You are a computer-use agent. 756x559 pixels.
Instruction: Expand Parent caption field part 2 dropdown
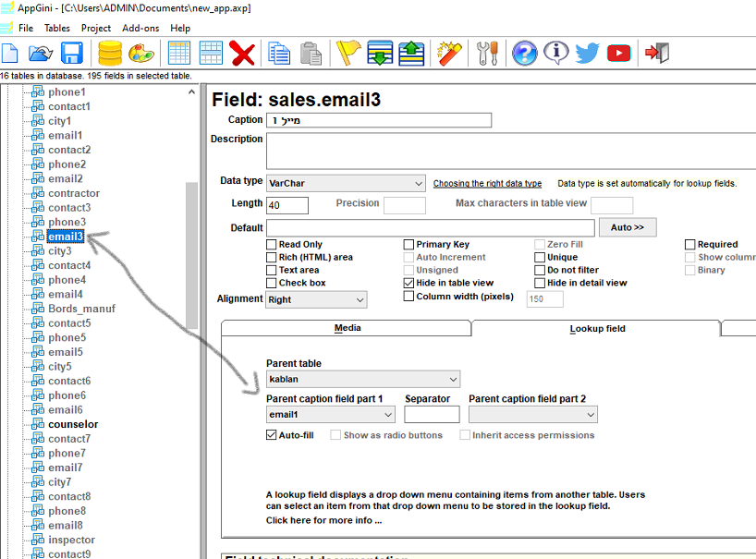[x=533, y=415]
